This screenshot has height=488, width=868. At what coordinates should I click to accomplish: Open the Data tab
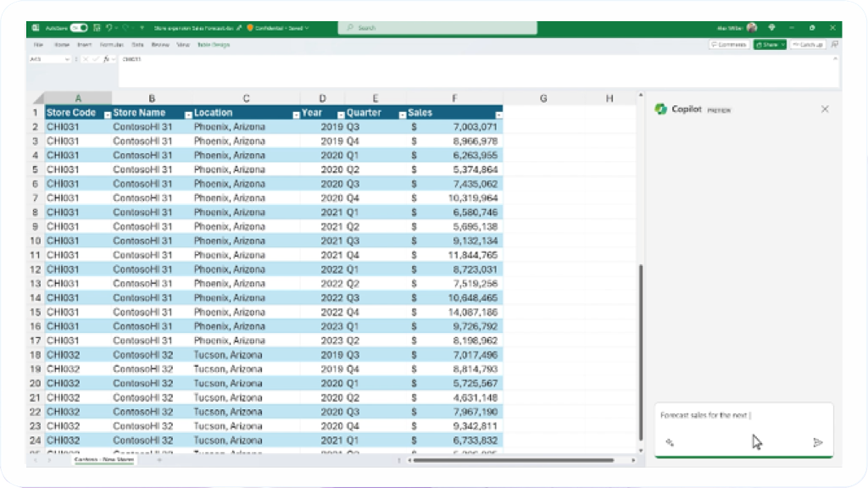[x=138, y=45]
